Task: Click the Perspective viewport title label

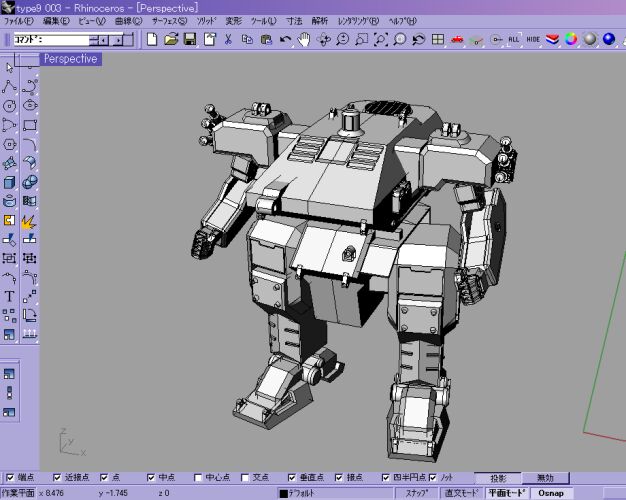Action: (71, 59)
